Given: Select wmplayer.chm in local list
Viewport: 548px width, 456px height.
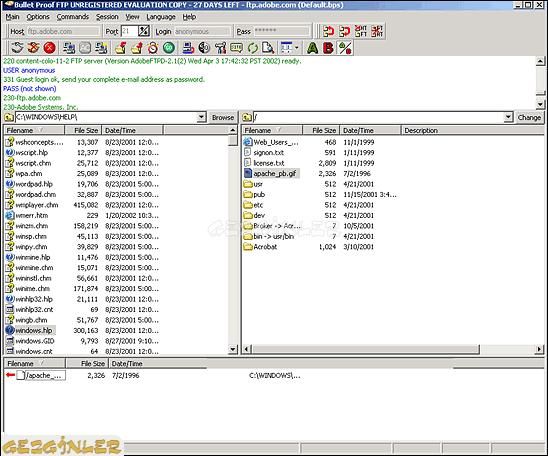Looking at the screenshot, I should pos(32,205).
